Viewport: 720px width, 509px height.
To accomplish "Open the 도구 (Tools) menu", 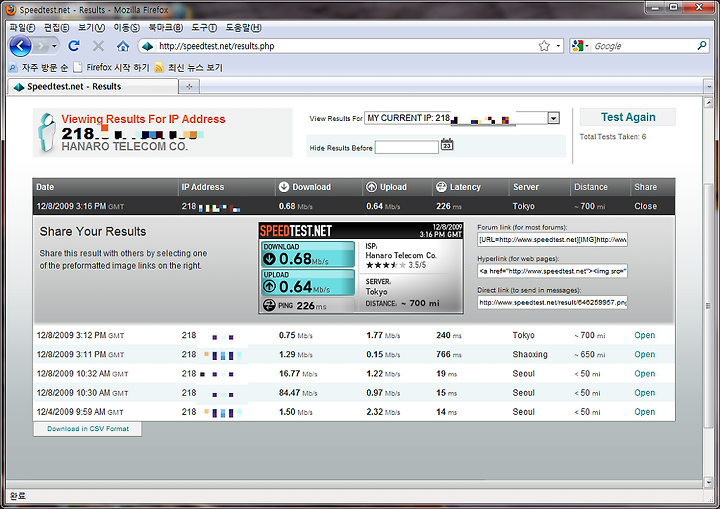I will pos(204,28).
